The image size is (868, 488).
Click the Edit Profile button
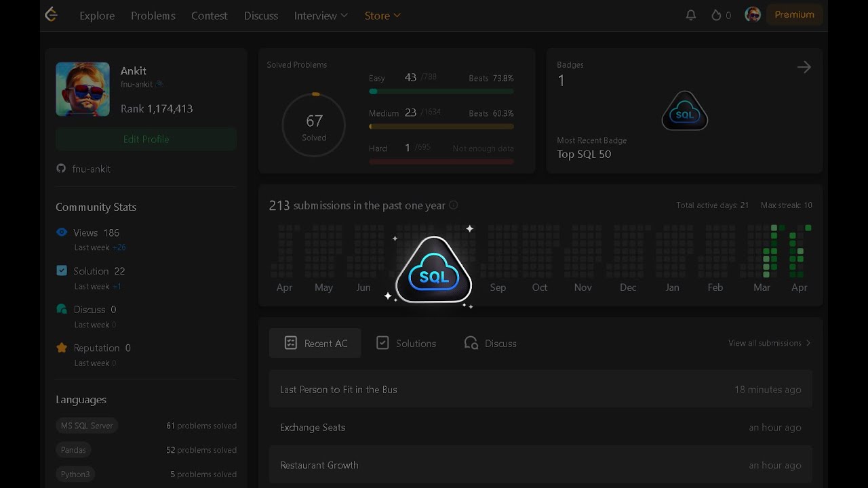[x=146, y=139]
